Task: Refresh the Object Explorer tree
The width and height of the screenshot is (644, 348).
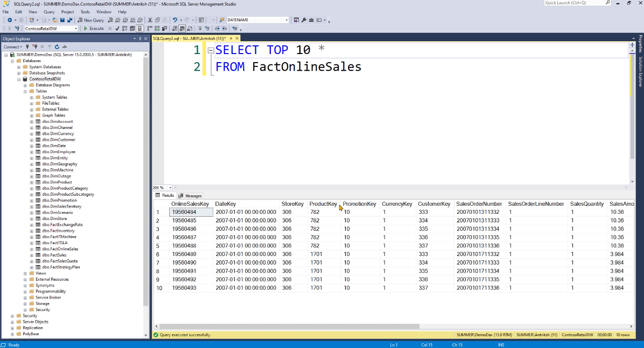Action: point(57,47)
